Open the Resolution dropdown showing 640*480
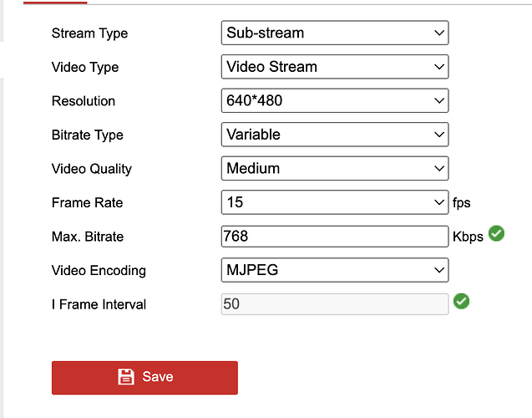 click(335, 100)
